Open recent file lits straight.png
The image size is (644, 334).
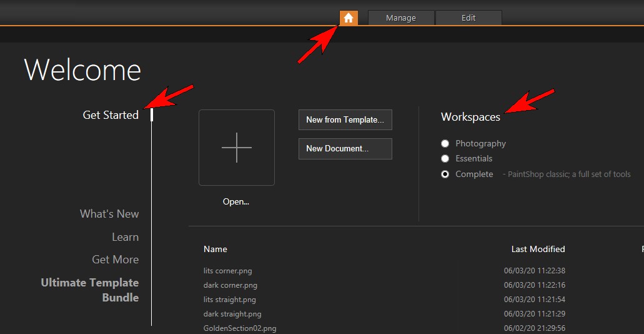click(230, 300)
